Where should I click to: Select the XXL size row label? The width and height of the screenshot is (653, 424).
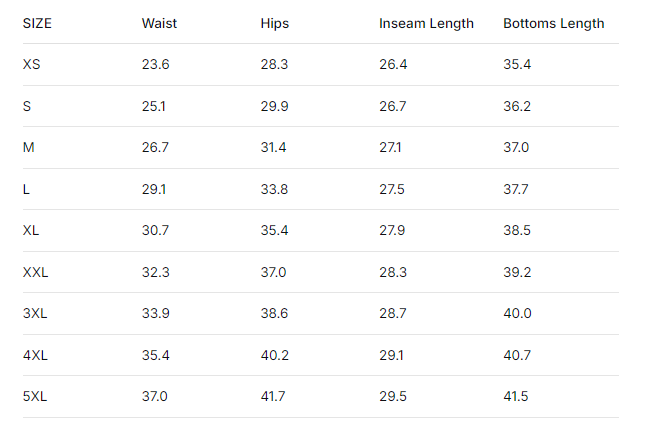[x=35, y=272]
